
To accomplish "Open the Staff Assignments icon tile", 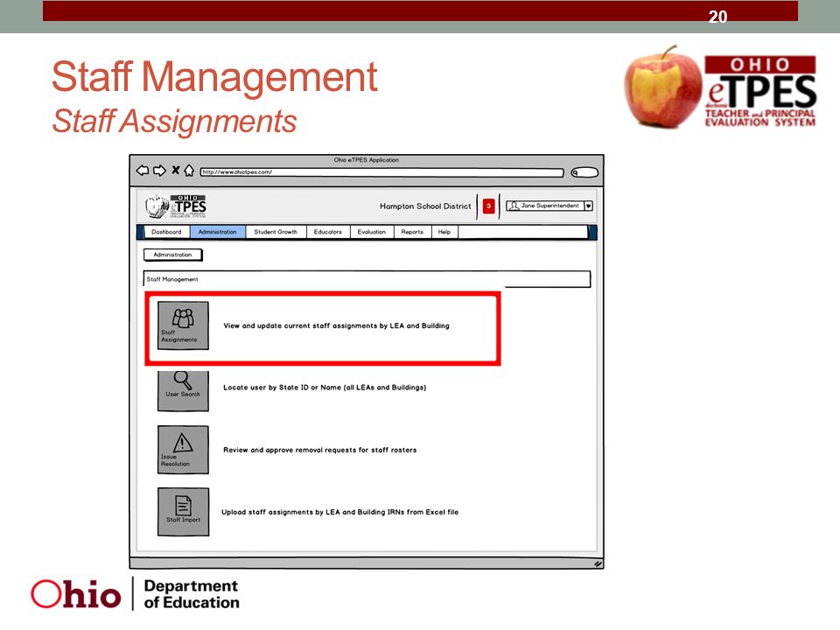I will point(183,325).
